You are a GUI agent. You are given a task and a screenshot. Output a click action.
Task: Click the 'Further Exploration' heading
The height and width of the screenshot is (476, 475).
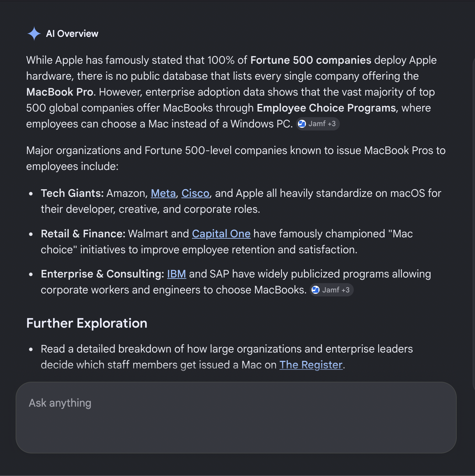coord(87,323)
